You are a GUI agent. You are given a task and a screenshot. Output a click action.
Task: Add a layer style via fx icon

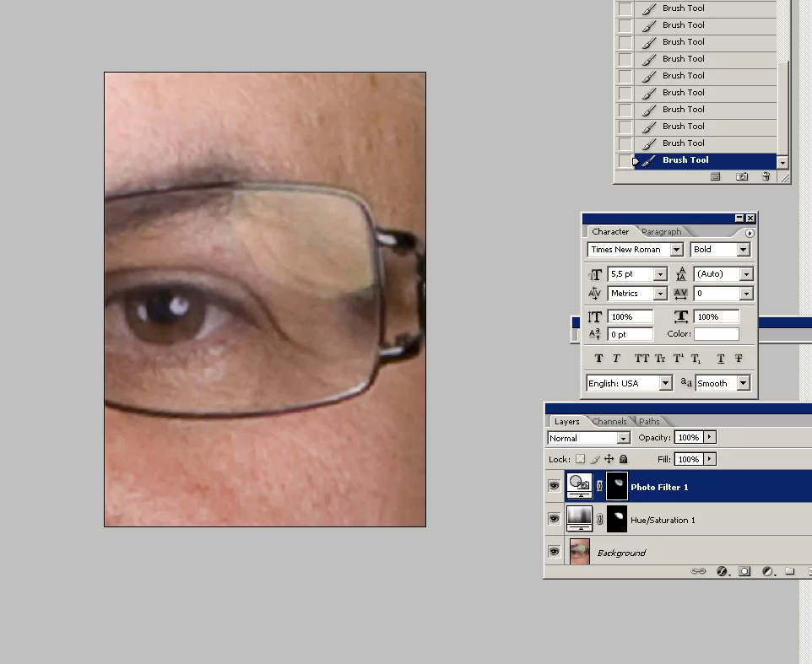[723, 571]
